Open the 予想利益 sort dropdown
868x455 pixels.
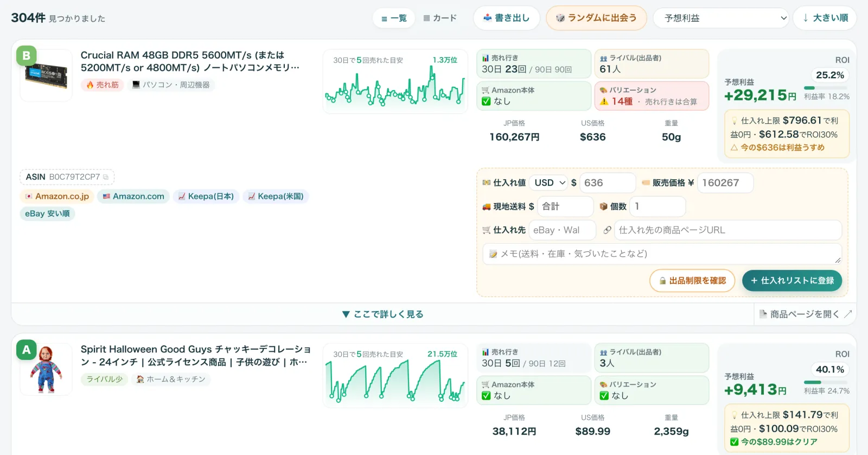pyautogui.click(x=721, y=18)
